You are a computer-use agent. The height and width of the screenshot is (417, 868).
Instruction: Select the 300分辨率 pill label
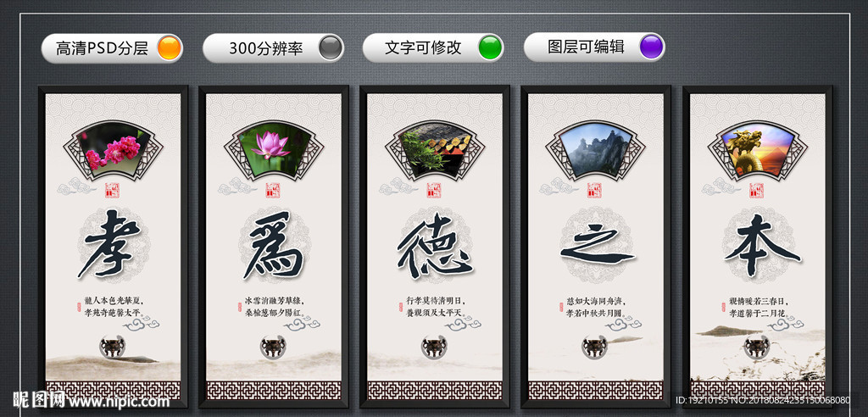point(265,48)
